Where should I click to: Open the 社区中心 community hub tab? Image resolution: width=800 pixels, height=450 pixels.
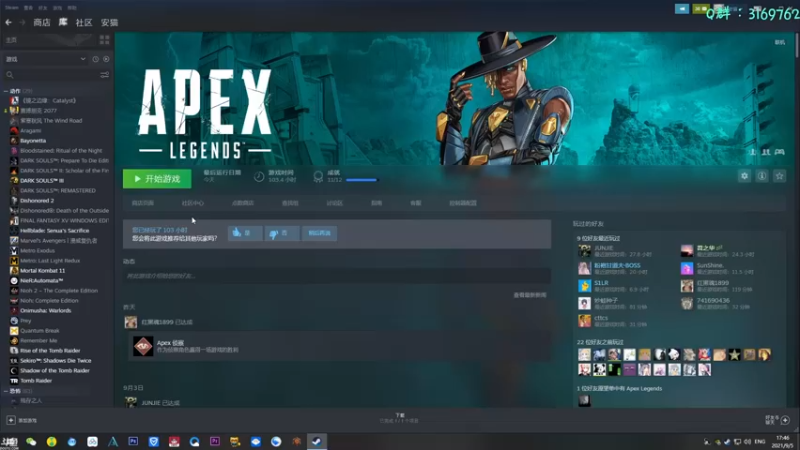pos(192,203)
